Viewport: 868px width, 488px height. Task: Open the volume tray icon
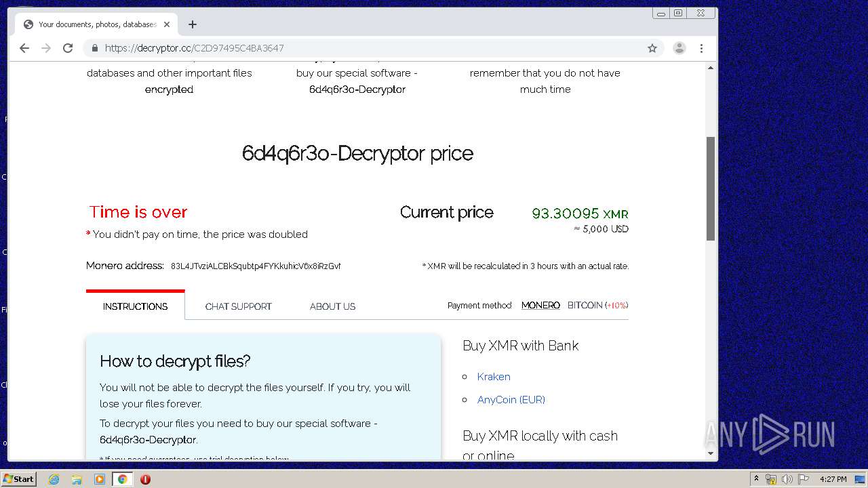[x=787, y=479]
